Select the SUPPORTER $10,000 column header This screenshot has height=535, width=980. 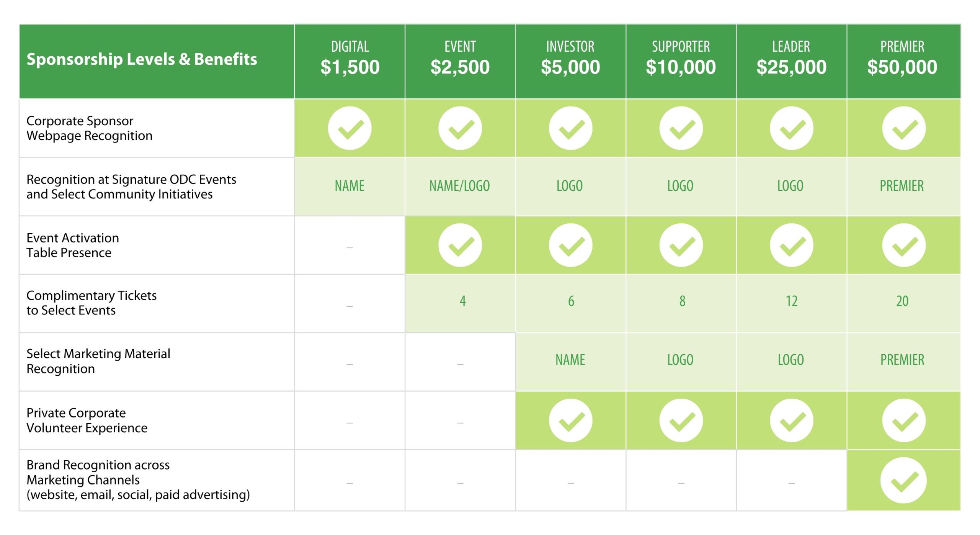click(681, 61)
